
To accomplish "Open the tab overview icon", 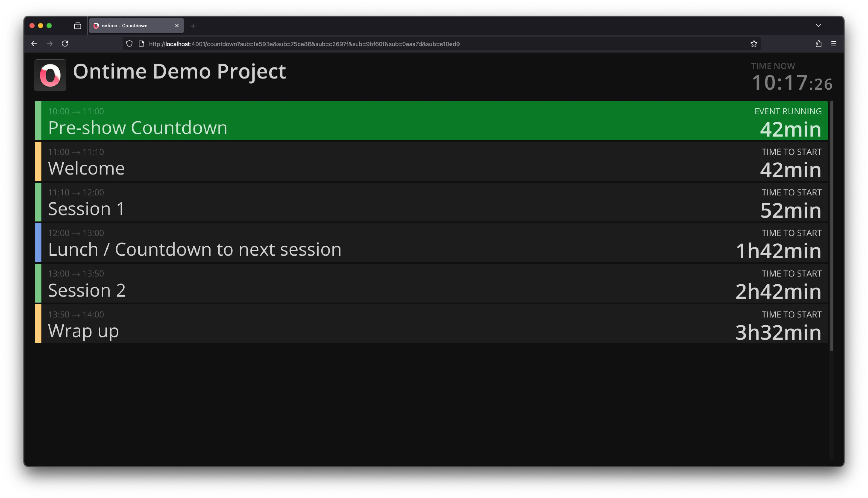I will [78, 26].
